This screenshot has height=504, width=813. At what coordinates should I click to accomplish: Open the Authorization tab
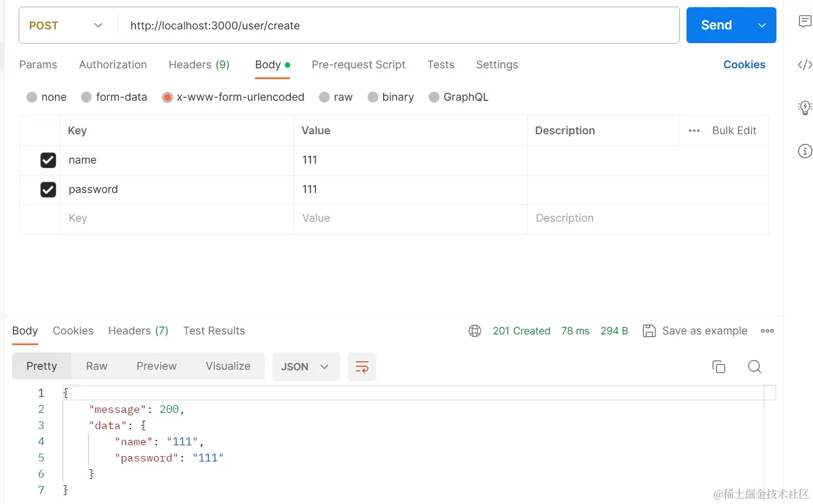113,65
